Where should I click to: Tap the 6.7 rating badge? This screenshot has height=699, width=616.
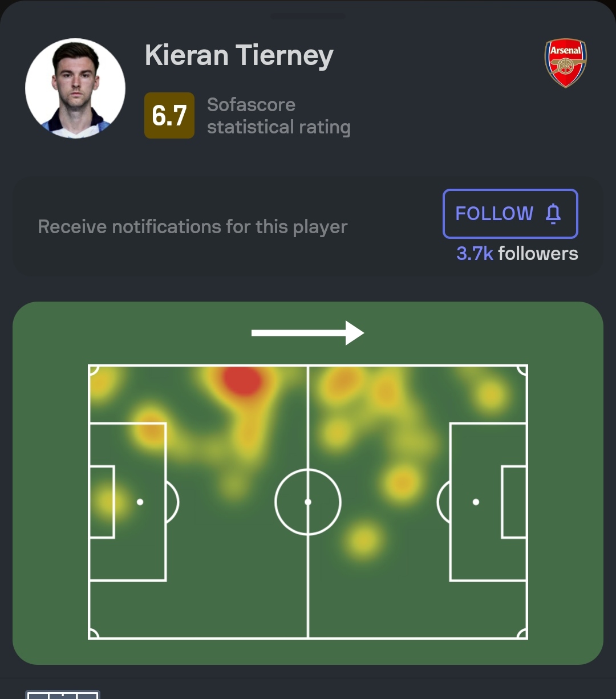pos(169,116)
